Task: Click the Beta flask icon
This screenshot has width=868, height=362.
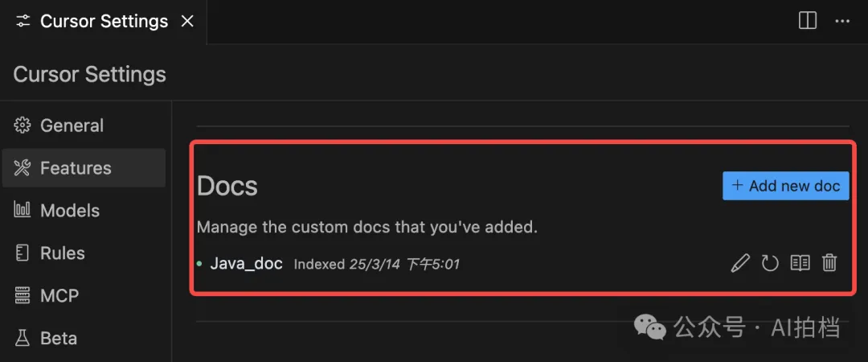Action: [x=23, y=338]
